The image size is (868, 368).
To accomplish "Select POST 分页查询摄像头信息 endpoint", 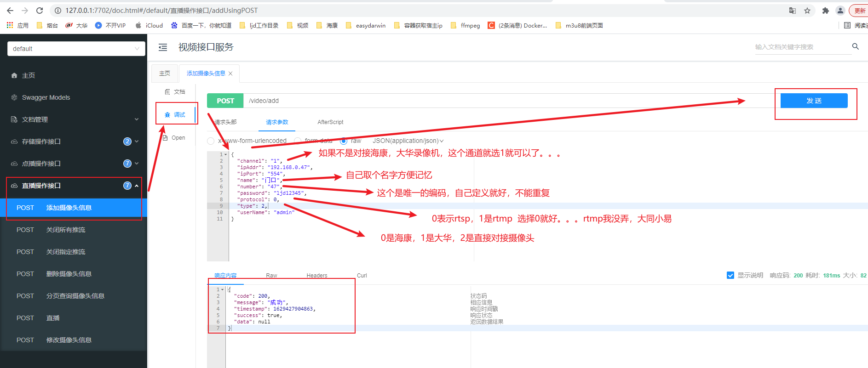I will [x=74, y=296].
